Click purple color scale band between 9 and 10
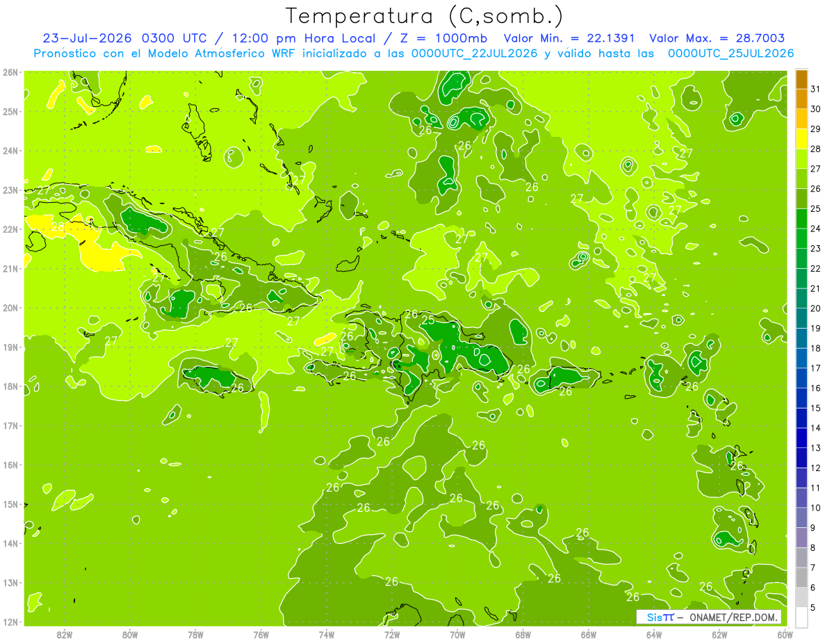This screenshot has height=644, width=834. (x=801, y=518)
